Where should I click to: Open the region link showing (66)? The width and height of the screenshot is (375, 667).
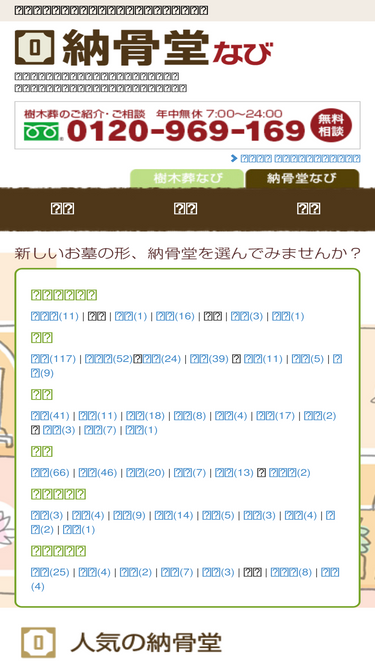pos(50,473)
